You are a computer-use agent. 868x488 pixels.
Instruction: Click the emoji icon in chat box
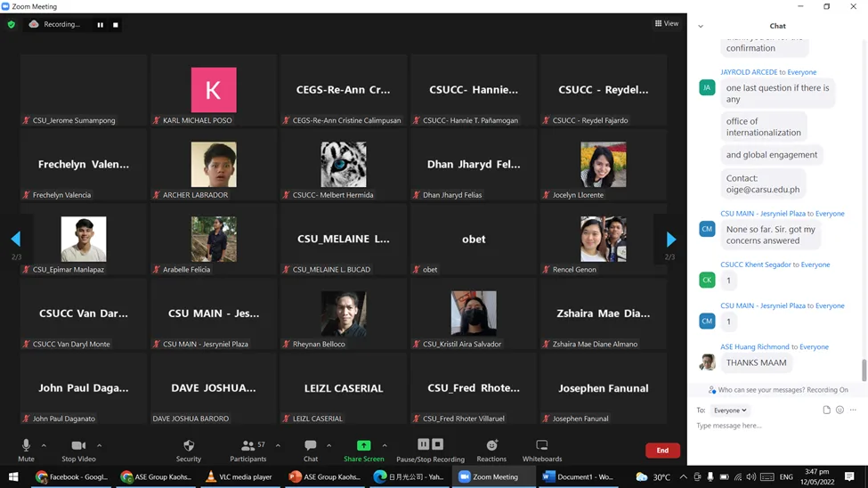point(840,411)
